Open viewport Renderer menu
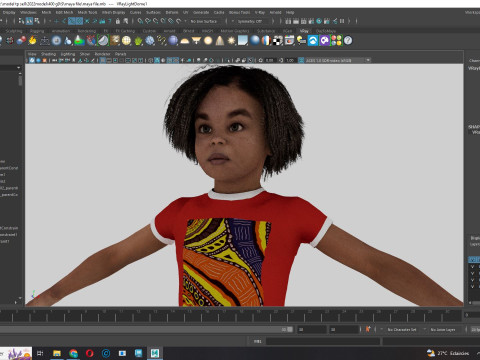 (x=102, y=54)
